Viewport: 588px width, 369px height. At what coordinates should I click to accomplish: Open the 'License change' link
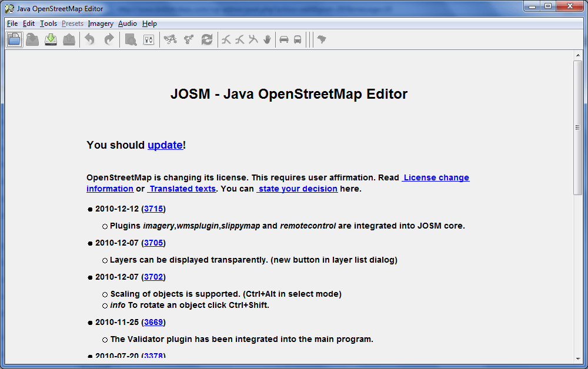point(435,177)
